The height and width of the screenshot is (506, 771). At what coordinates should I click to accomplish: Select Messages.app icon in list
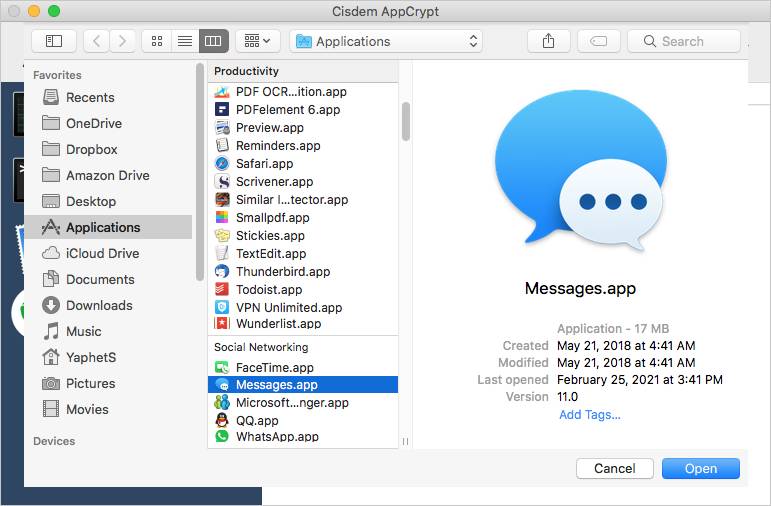point(223,385)
